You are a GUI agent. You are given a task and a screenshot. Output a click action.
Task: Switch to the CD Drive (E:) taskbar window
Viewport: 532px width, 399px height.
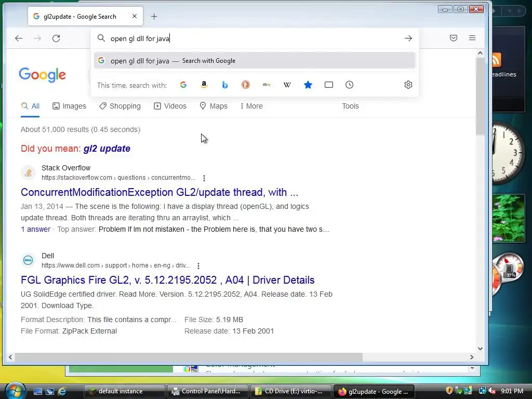pos(290,391)
